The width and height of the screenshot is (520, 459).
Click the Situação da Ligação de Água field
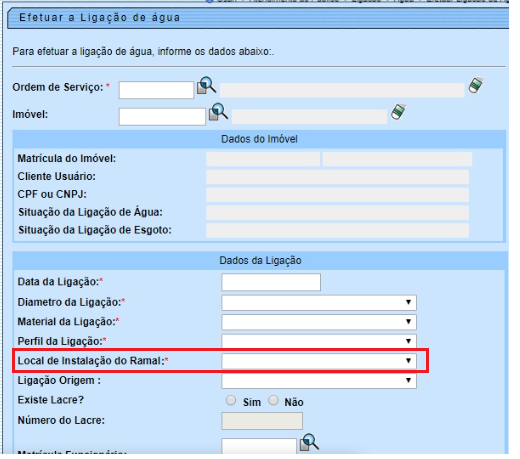337,213
